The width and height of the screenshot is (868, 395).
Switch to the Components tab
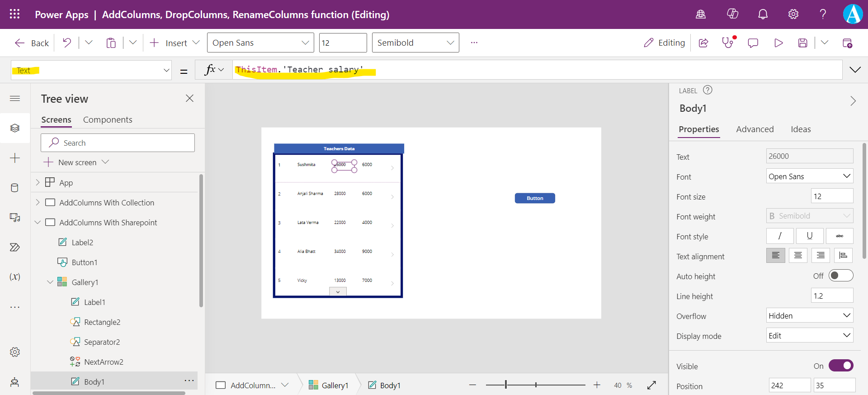[x=108, y=120]
